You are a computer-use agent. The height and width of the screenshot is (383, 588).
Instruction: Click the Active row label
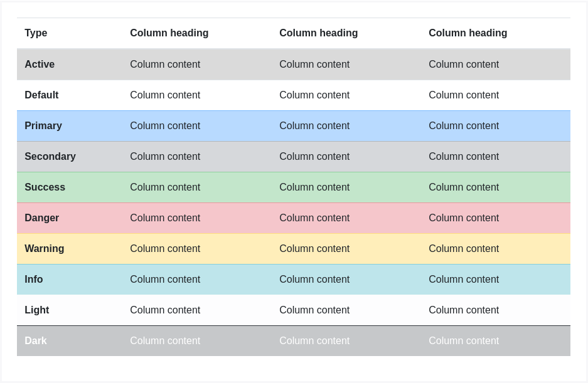40,65
